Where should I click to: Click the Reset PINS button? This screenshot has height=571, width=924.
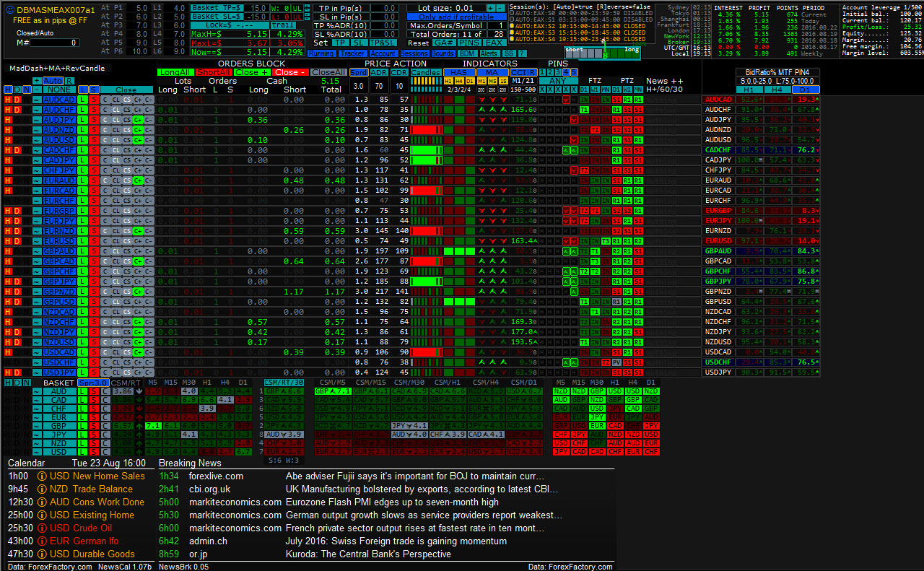pos(469,43)
